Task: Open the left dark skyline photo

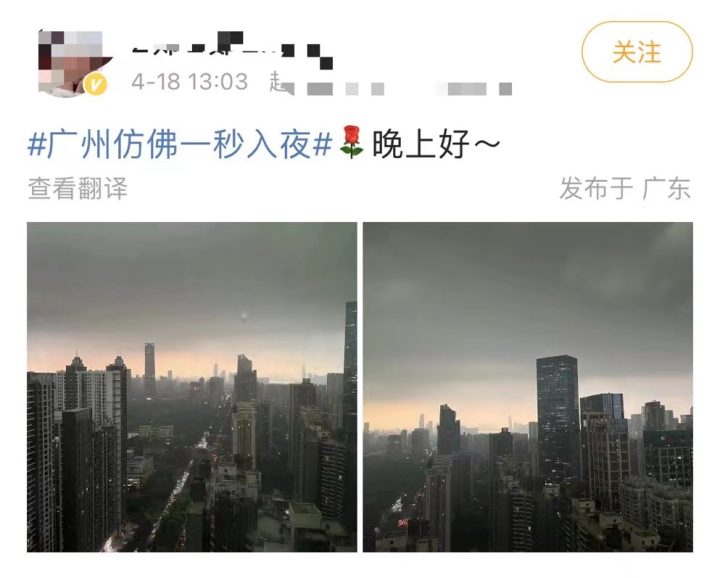Action: pos(191,387)
